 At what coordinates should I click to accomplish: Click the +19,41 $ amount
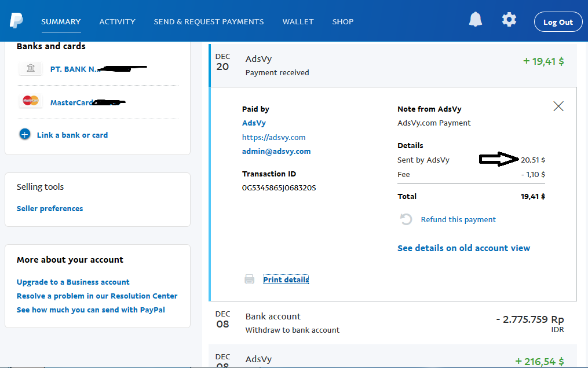pyautogui.click(x=543, y=61)
